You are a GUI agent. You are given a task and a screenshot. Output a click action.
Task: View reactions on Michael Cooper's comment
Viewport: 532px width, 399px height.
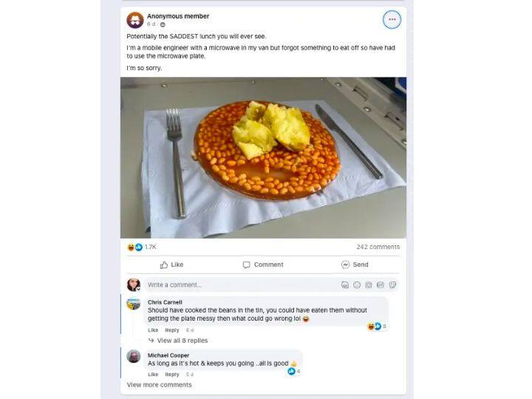(293, 371)
